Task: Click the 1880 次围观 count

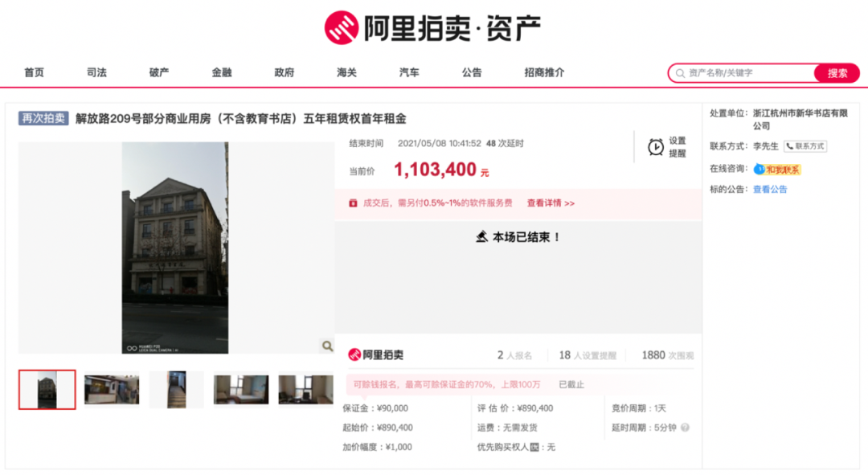Action: click(668, 355)
